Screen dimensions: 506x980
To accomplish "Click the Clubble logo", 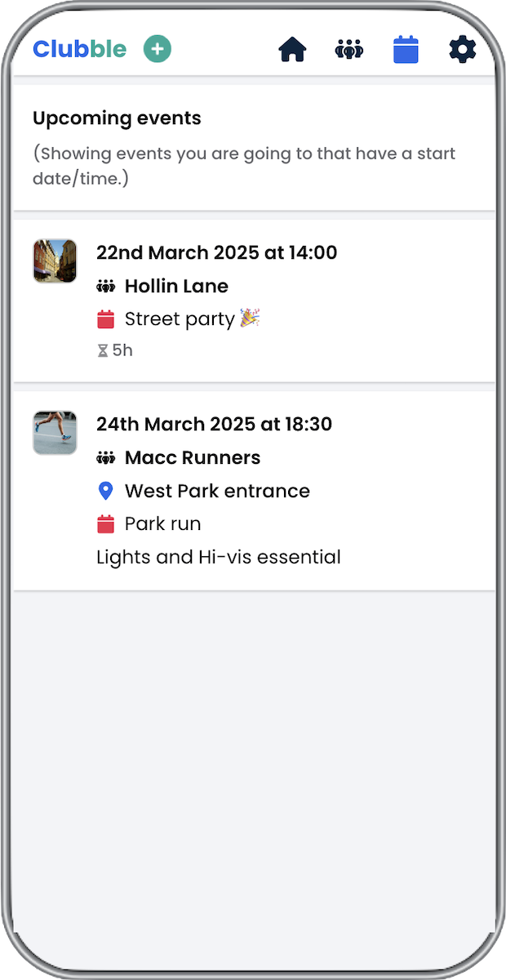I will tap(79, 50).
